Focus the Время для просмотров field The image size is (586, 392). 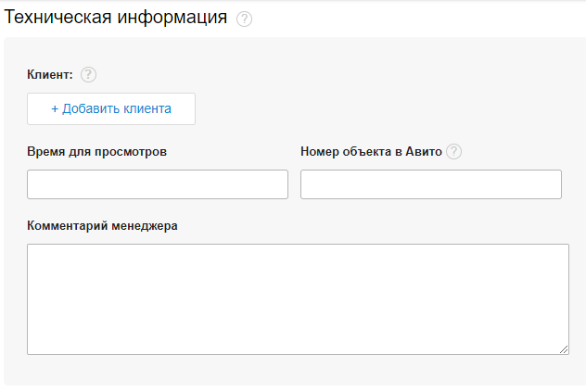pyautogui.click(x=157, y=184)
